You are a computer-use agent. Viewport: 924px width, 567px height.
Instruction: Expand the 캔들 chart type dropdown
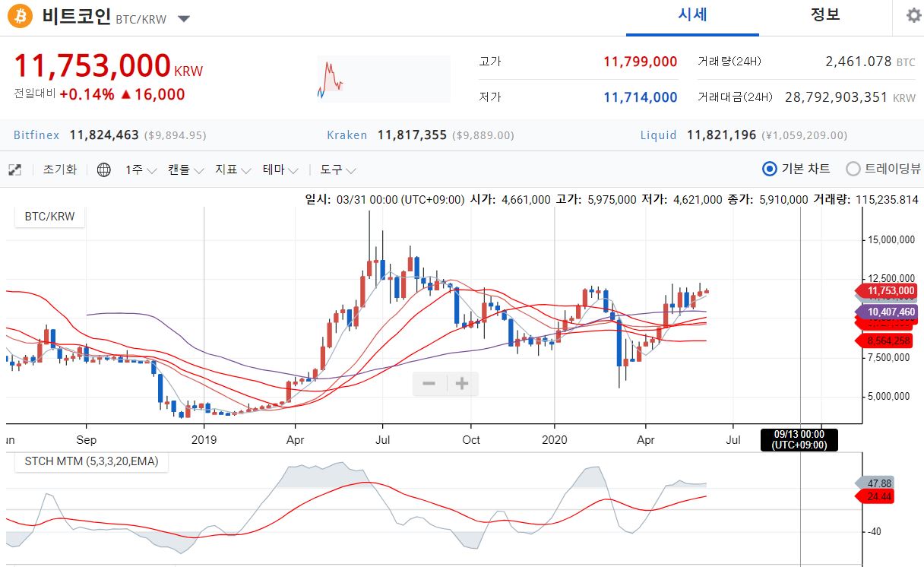coord(185,170)
